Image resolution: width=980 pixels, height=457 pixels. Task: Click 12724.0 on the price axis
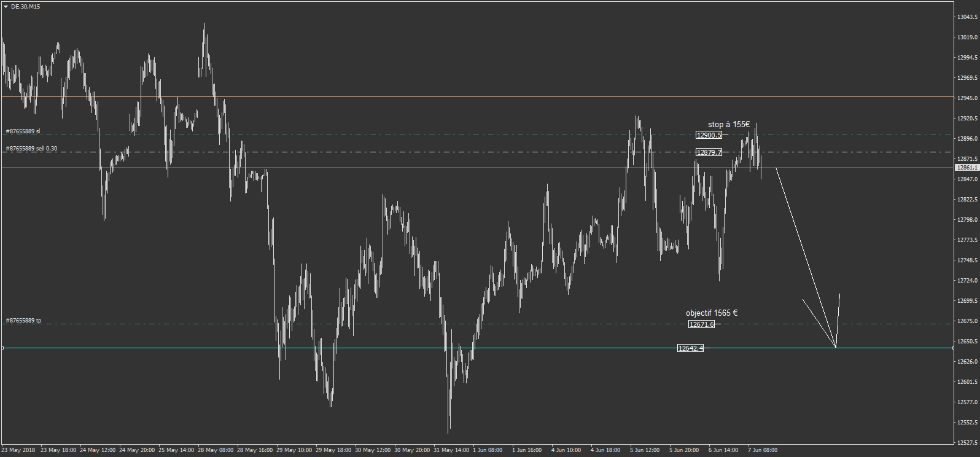(967, 281)
